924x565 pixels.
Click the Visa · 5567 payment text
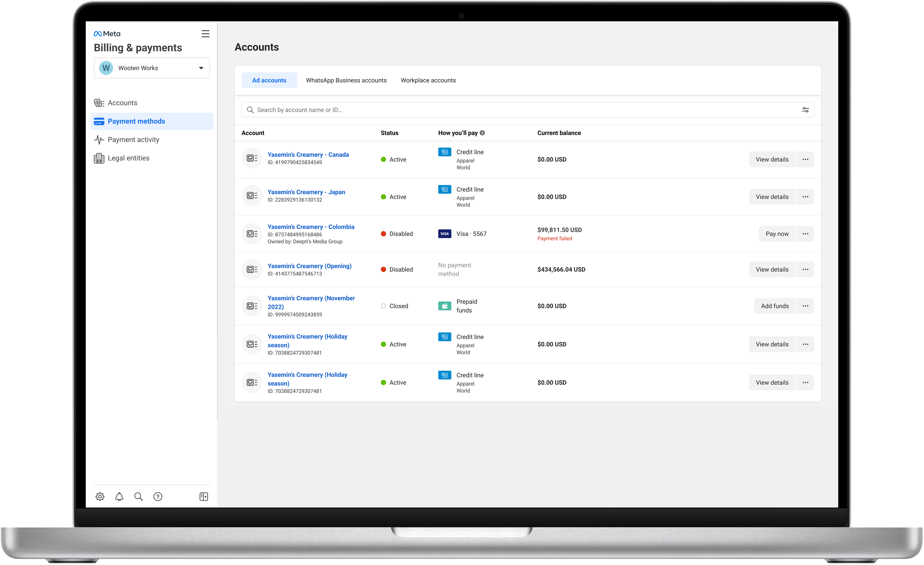[471, 234]
